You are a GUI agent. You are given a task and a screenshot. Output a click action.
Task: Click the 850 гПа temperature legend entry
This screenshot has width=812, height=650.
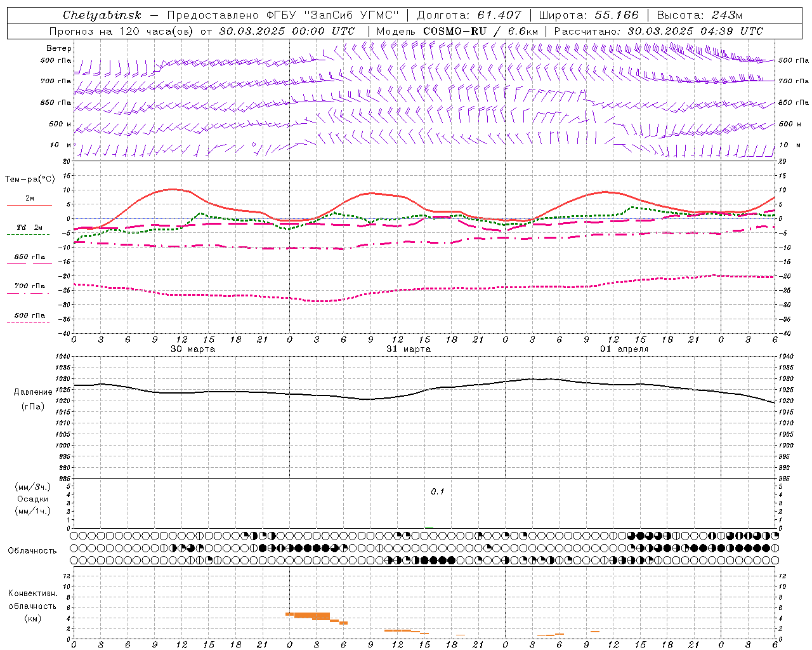coord(30,257)
